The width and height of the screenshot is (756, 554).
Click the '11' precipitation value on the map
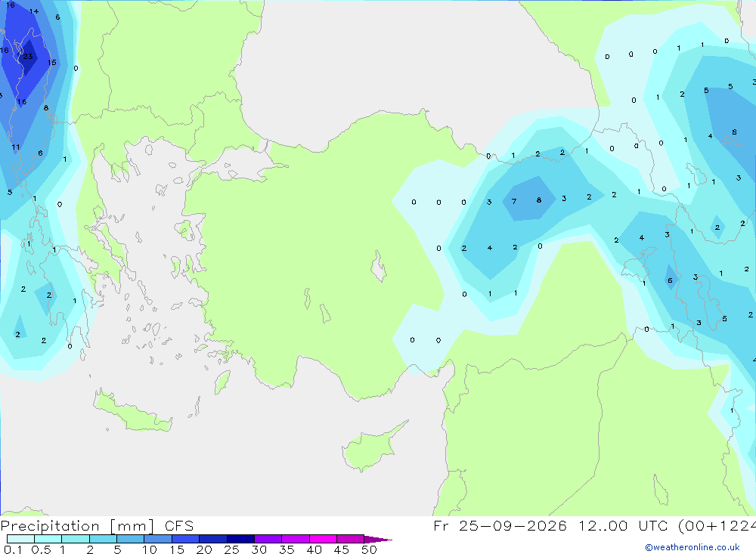pos(16,147)
